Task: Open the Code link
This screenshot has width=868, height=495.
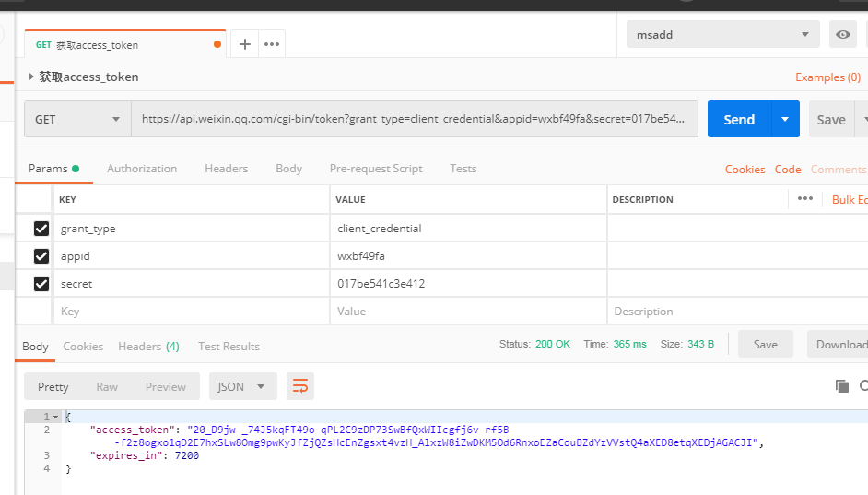Action: pos(788,169)
